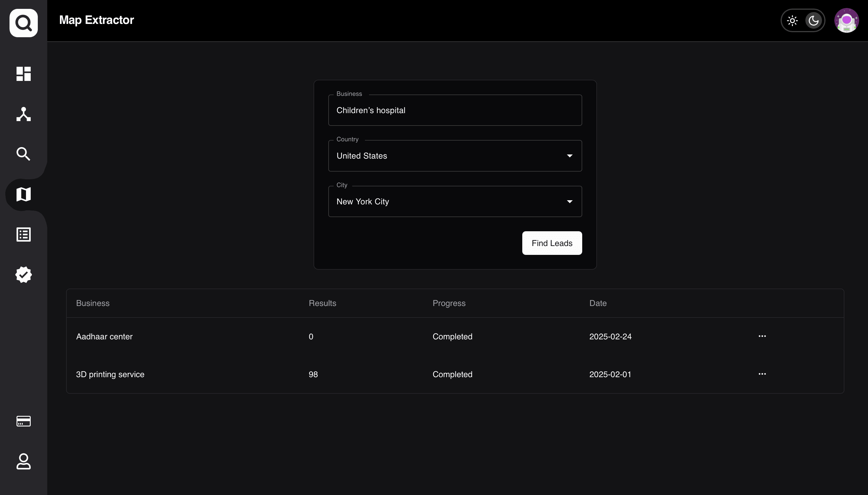Expand the Country dropdown arrow

pyautogui.click(x=570, y=156)
